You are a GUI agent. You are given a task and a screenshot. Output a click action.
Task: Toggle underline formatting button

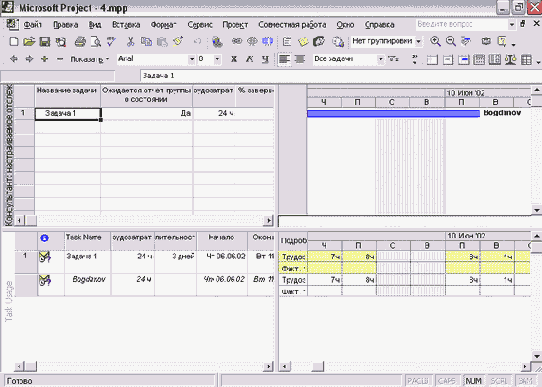point(265,59)
